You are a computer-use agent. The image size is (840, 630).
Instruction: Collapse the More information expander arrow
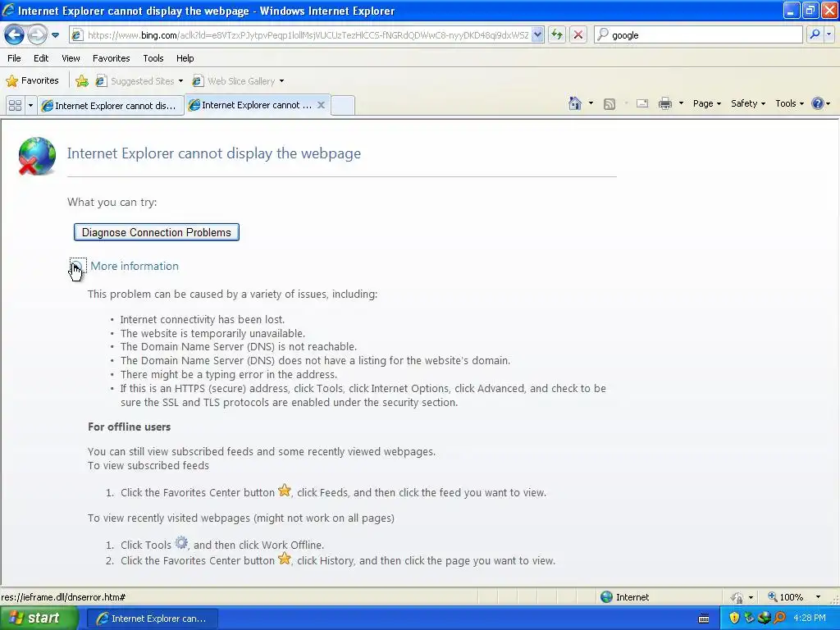[x=77, y=266]
